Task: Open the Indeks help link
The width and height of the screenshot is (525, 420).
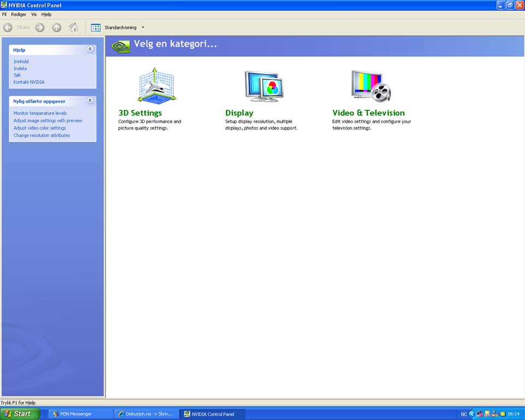Action: tap(20, 68)
